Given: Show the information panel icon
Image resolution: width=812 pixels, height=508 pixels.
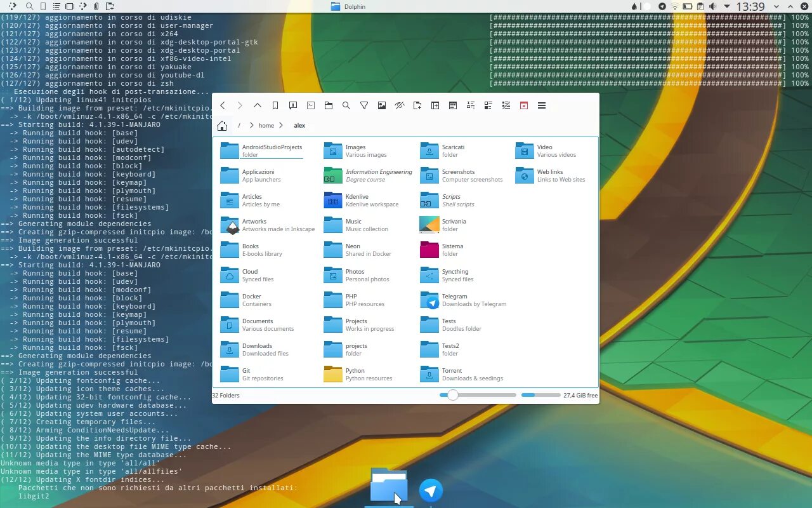Looking at the screenshot, I should (293, 105).
